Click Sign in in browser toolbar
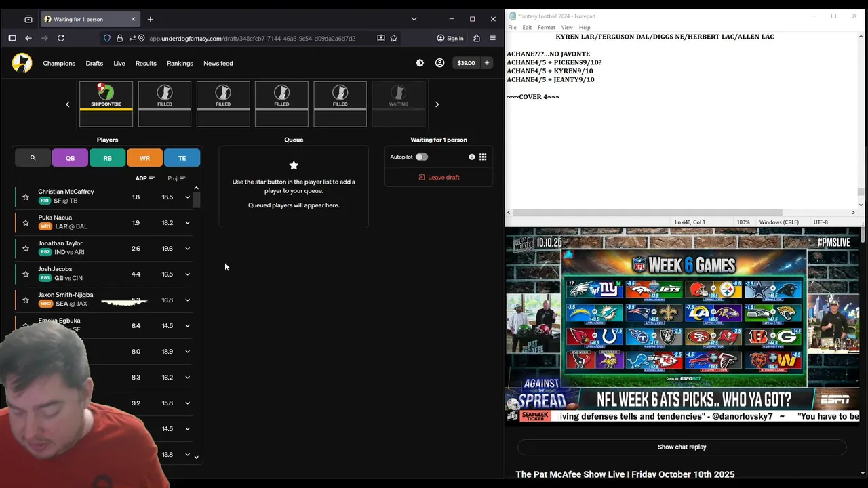Image resolution: width=868 pixels, height=488 pixels. (x=450, y=38)
